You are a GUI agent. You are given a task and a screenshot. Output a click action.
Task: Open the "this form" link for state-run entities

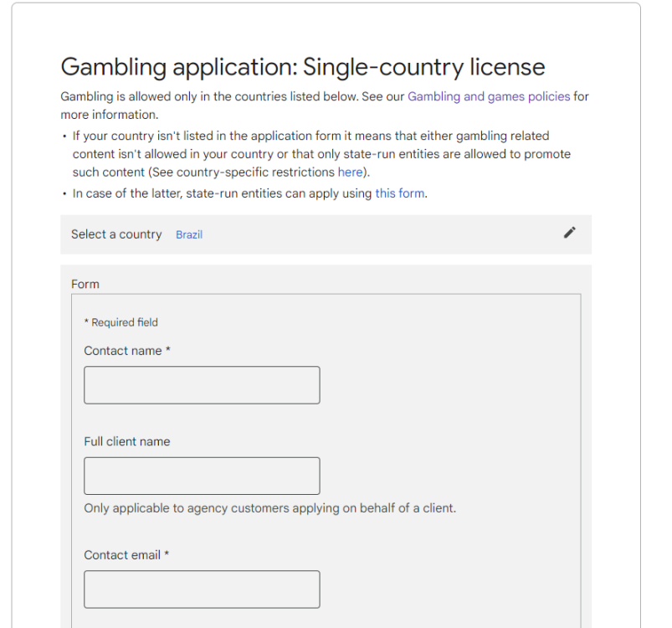pos(400,193)
